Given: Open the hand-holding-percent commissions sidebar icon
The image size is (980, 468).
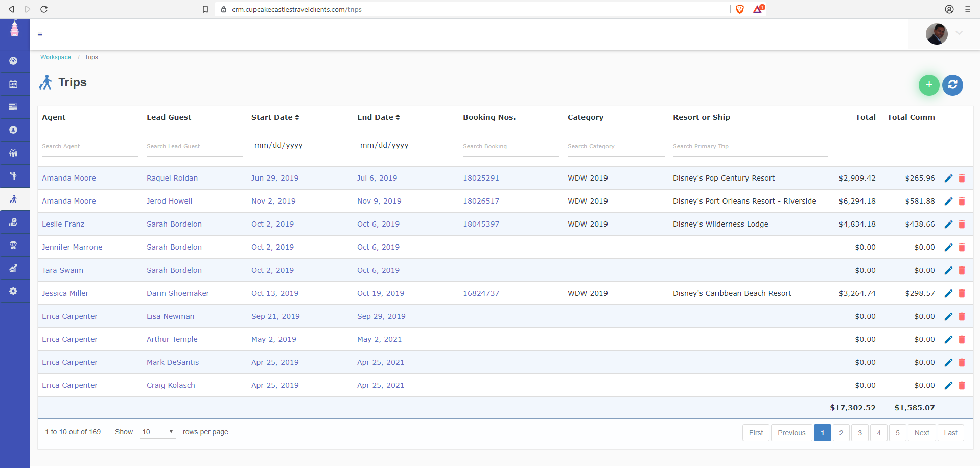Looking at the screenshot, I should pos(14,222).
